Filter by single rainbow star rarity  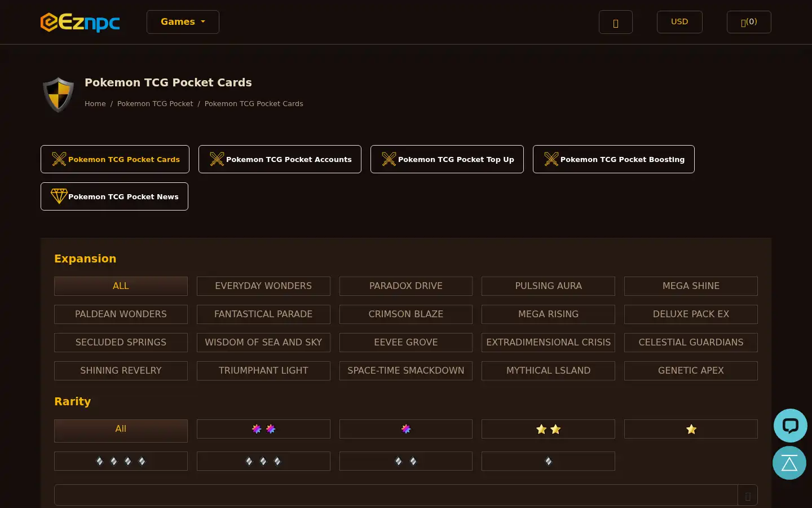click(406, 429)
